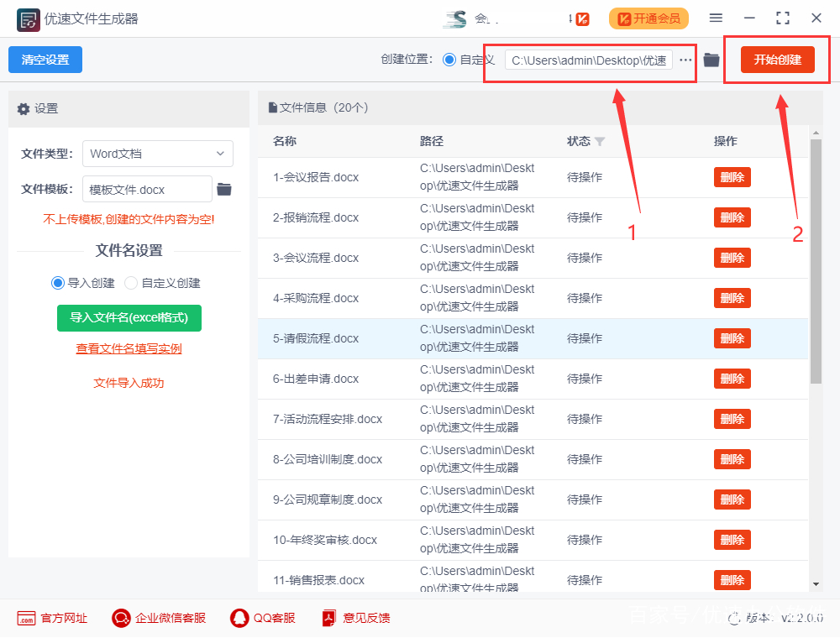Click 待操作 status of 1-会议报告.docx
This screenshot has width=840, height=638.
(585, 177)
